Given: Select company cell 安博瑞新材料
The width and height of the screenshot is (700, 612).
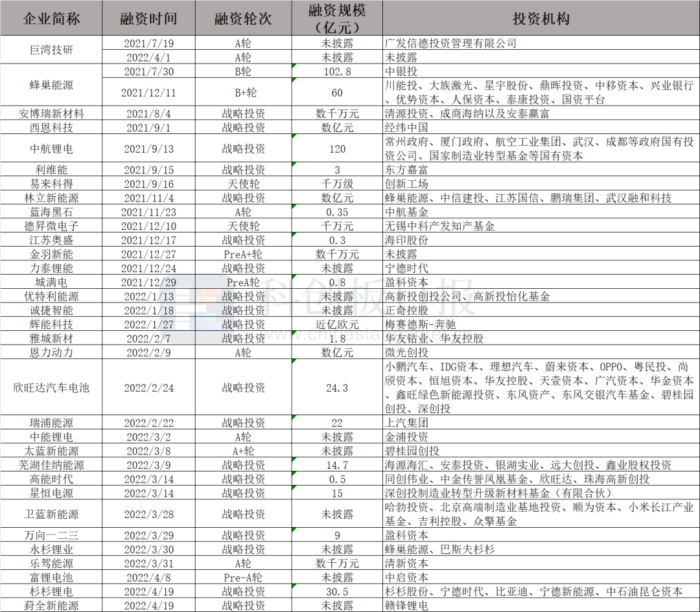Looking at the screenshot, I should point(51,113).
